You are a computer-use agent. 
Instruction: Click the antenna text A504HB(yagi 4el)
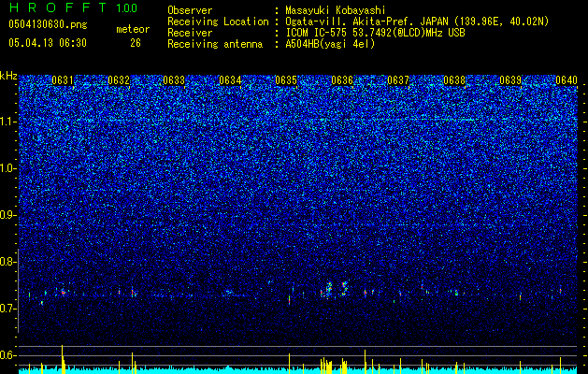(330, 44)
